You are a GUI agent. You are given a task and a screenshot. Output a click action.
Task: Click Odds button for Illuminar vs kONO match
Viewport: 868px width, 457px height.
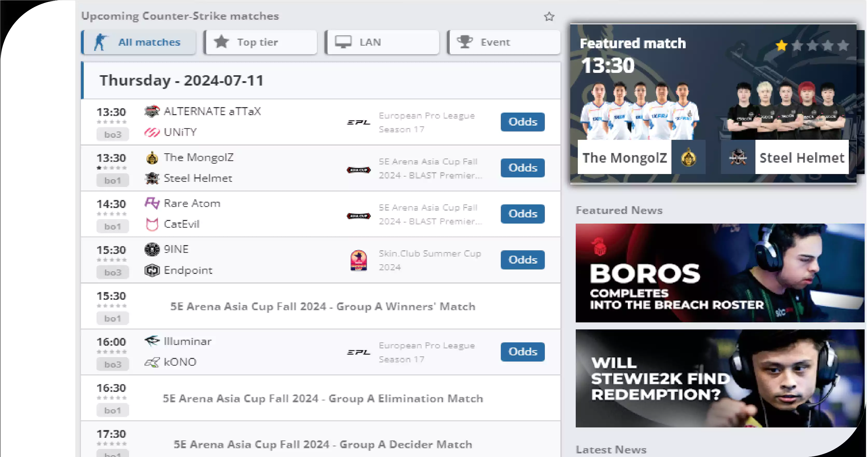tap(521, 351)
